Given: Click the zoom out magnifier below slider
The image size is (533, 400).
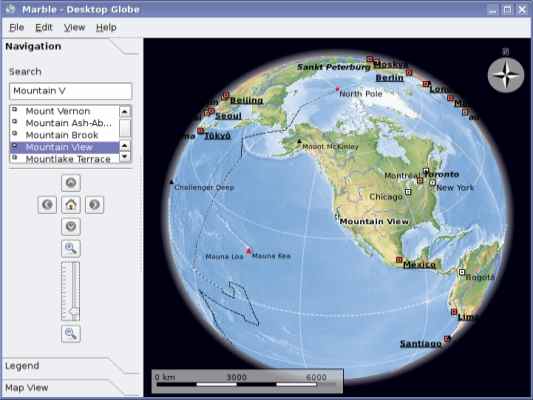Looking at the screenshot, I should [71, 334].
